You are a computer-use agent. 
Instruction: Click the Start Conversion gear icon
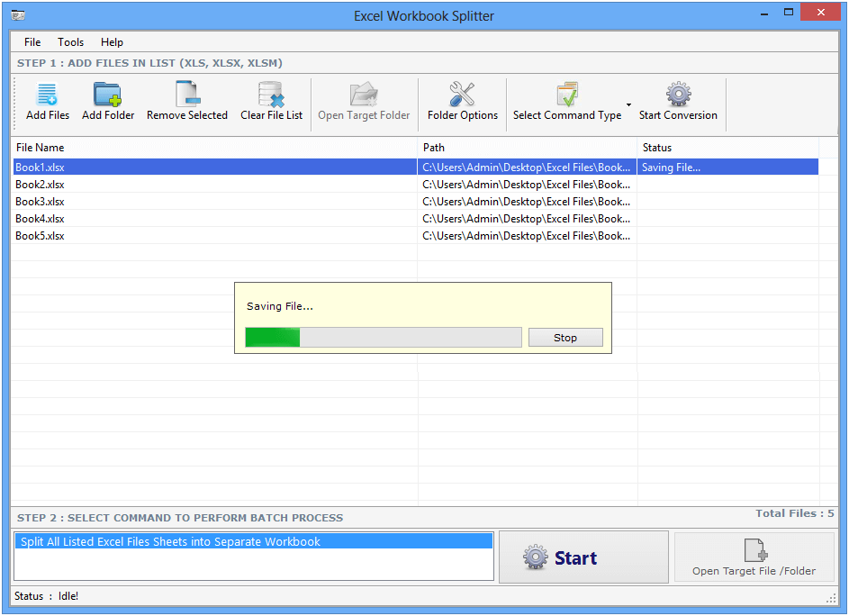[x=678, y=95]
